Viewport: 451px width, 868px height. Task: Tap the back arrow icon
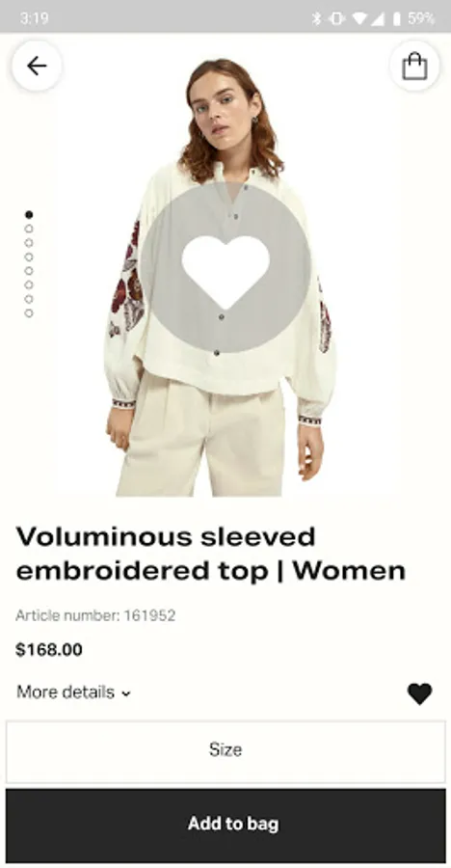(x=37, y=66)
